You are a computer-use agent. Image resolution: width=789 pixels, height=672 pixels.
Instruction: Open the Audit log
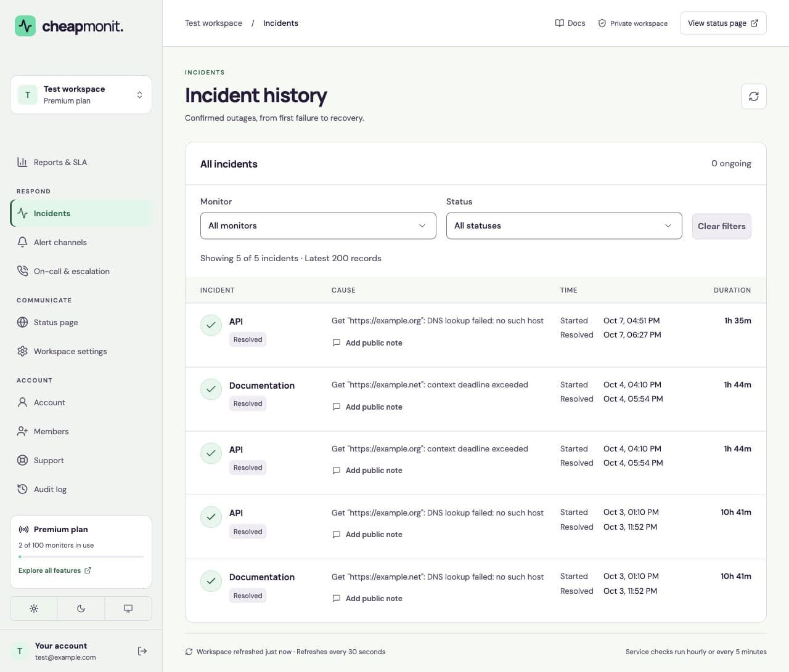tap(81, 489)
